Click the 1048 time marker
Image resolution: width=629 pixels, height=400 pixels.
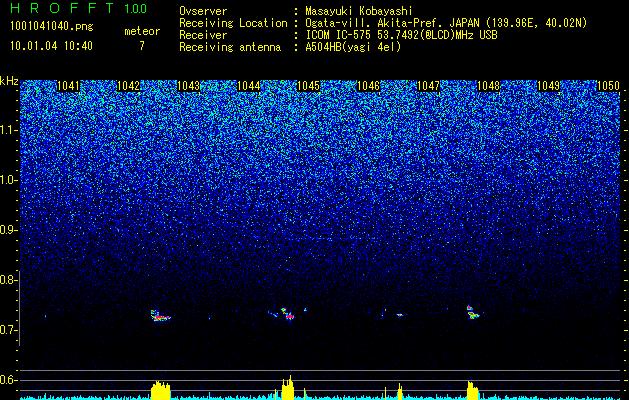click(x=489, y=85)
